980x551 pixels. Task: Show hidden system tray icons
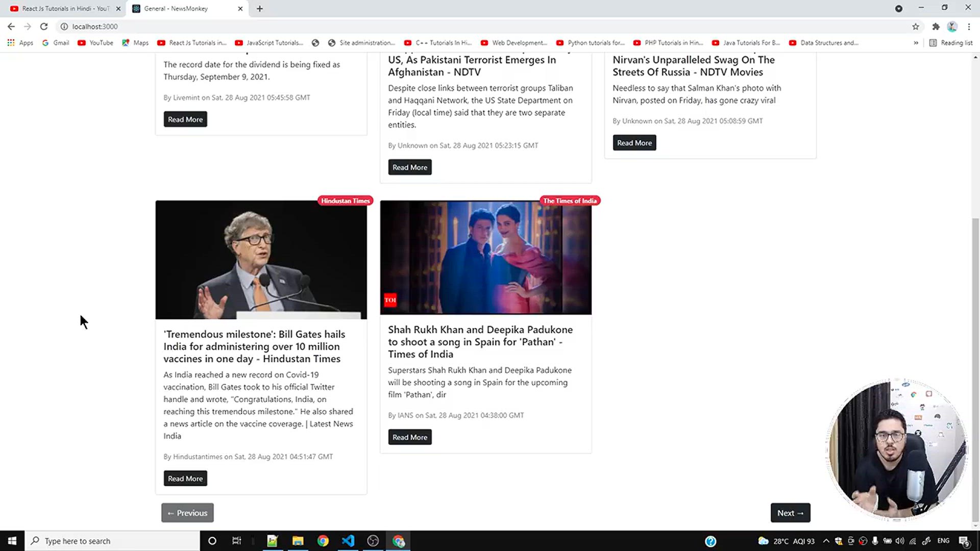point(826,541)
